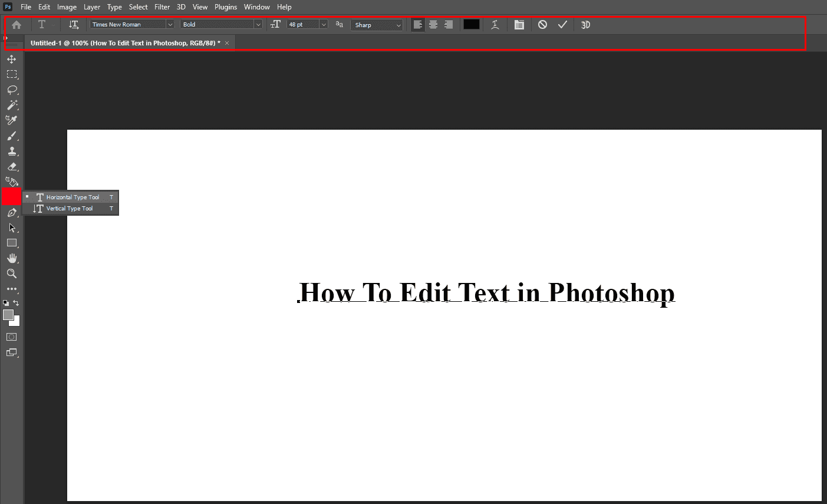Screen dimensions: 827x504
Task: Cancel current text edits
Action: coord(542,25)
